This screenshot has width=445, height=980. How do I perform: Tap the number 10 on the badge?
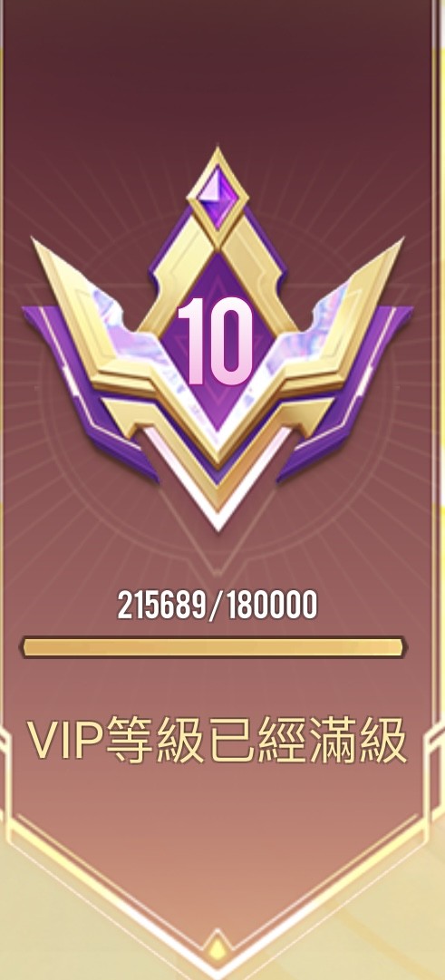(x=215, y=341)
